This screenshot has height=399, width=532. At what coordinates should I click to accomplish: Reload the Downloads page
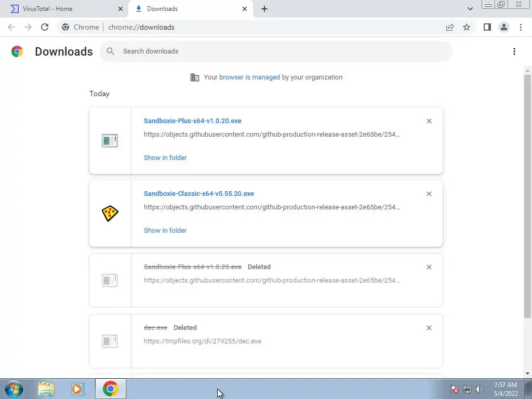point(45,27)
